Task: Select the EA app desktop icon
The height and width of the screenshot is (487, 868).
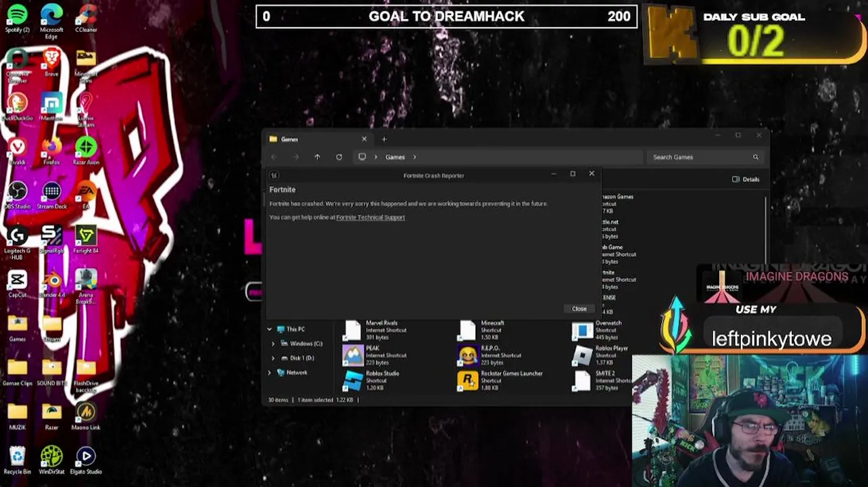Action: tap(86, 195)
